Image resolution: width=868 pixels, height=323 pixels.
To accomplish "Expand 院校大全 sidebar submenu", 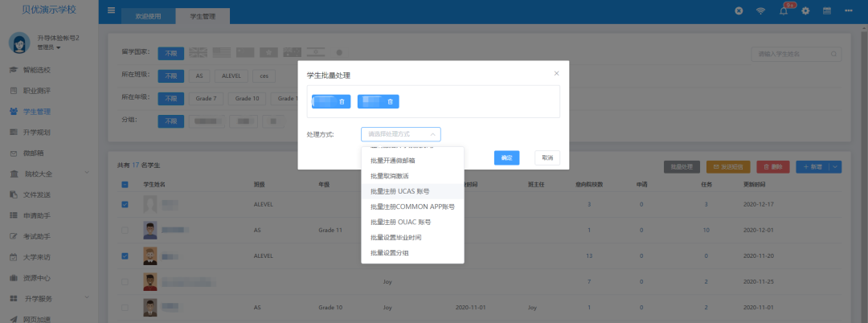I will pos(87,174).
